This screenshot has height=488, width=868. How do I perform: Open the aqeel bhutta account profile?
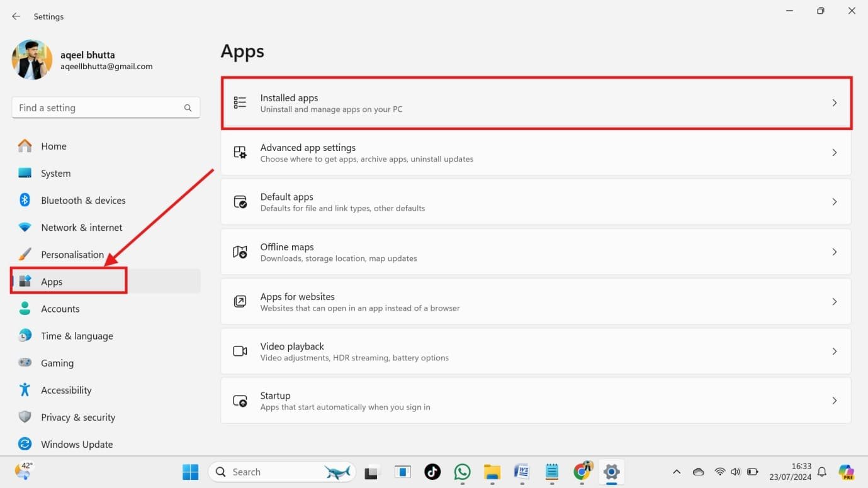pyautogui.click(x=88, y=60)
